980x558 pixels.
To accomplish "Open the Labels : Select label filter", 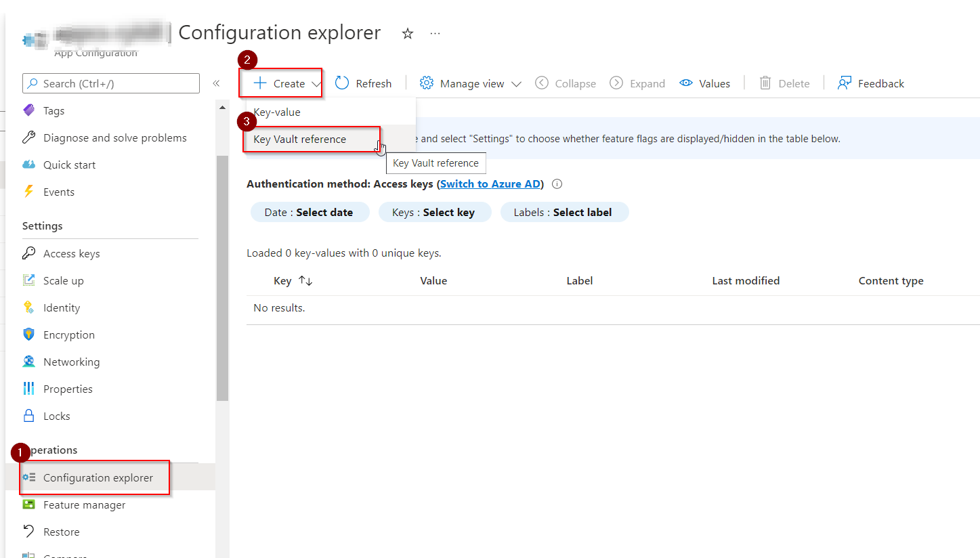I will [564, 212].
